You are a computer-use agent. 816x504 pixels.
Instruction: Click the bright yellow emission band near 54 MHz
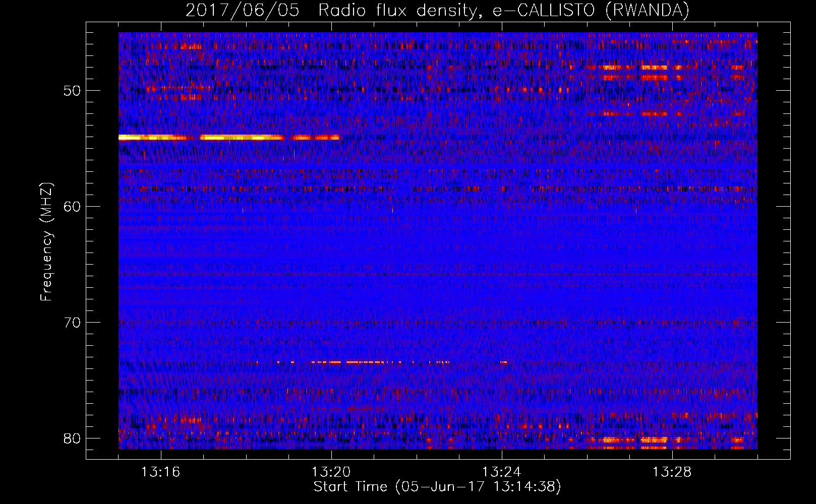click(x=229, y=137)
